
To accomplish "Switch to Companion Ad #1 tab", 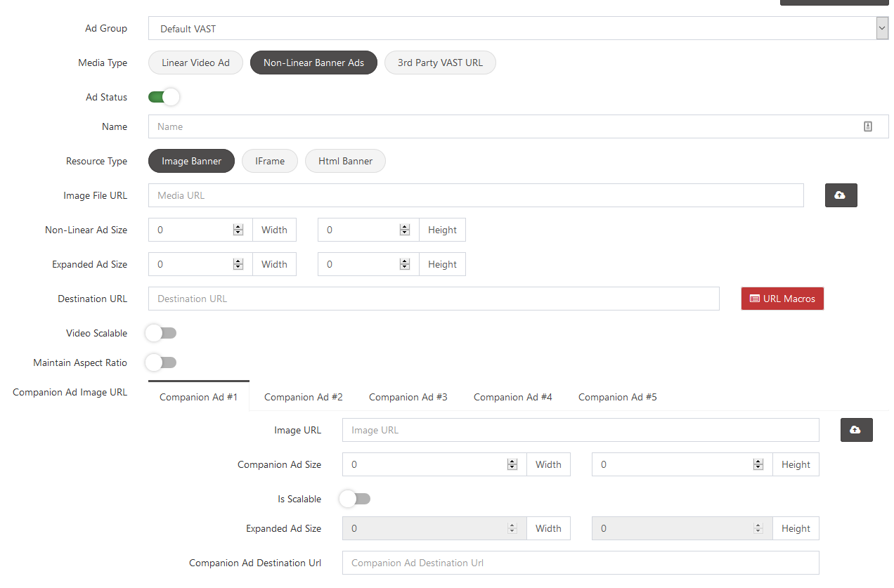I will (x=198, y=397).
